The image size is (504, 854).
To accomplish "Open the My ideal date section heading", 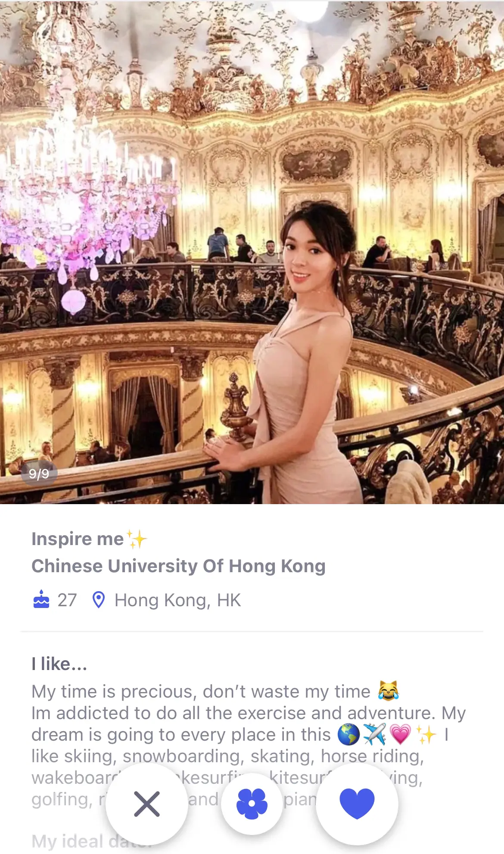I will pyautogui.click(x=91, y=841).
